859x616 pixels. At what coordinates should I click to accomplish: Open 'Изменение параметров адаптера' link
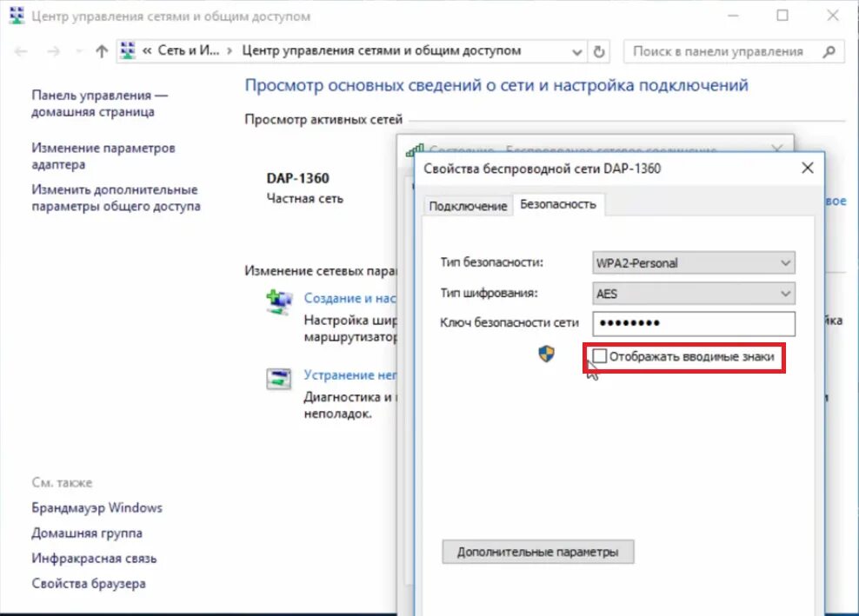pyautogui.click(x=103, y=156)
